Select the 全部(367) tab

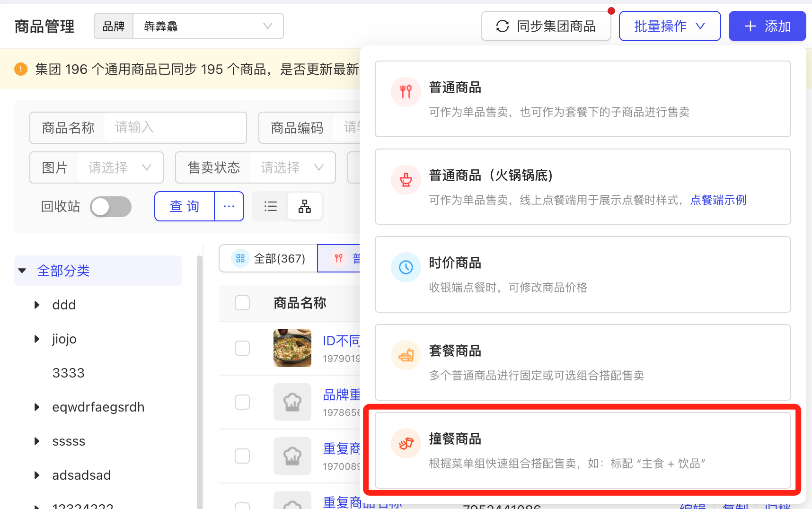coord(268,258)
